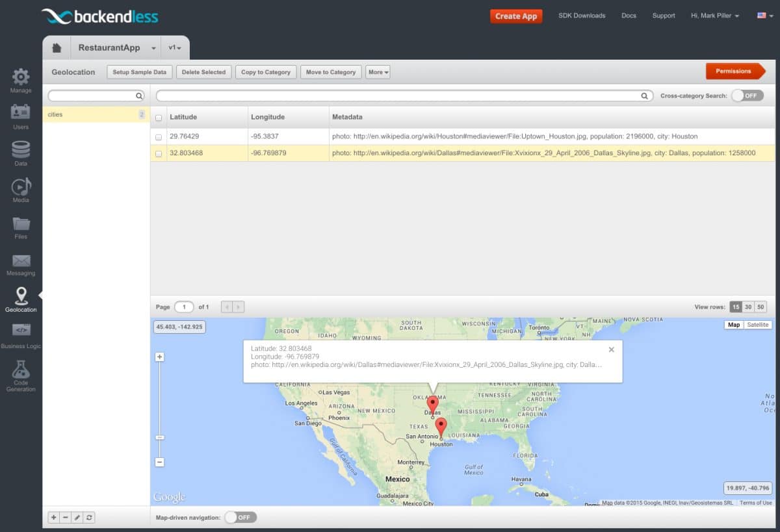Click the Dallas red map marker
Screen dimensions: 780x532
(x=432, y=405)
